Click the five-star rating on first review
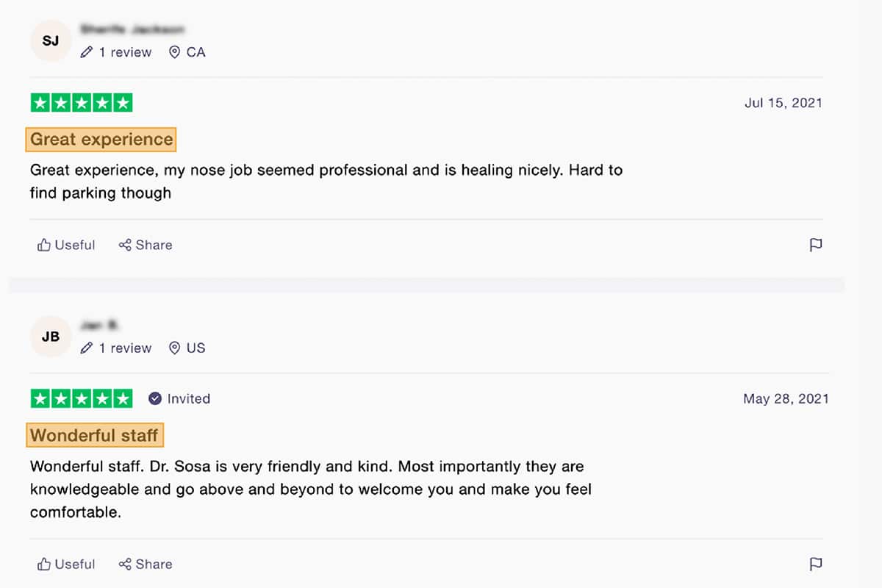 82,103
